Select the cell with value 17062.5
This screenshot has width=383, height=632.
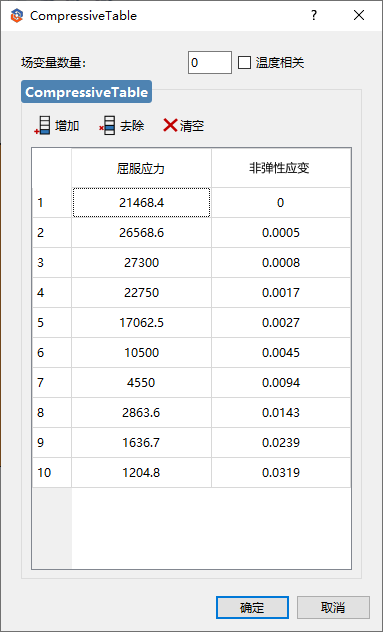[x=142, y=323]
